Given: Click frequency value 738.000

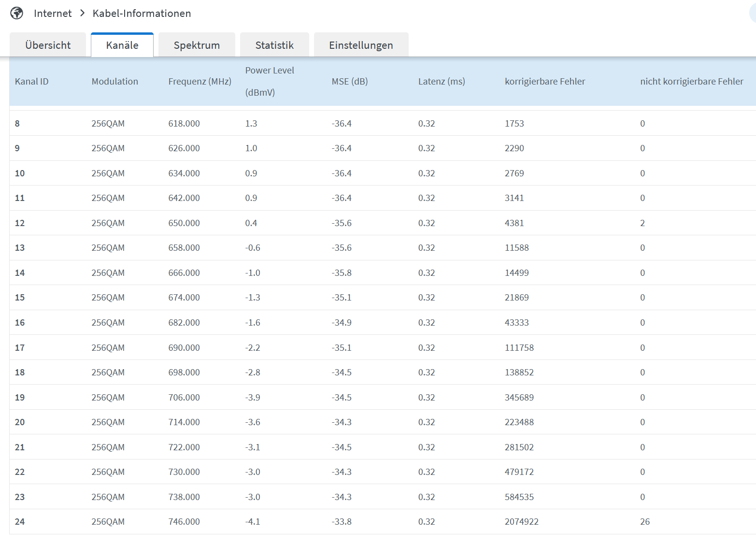Looking at the screenshot, I should click(184, 497).
